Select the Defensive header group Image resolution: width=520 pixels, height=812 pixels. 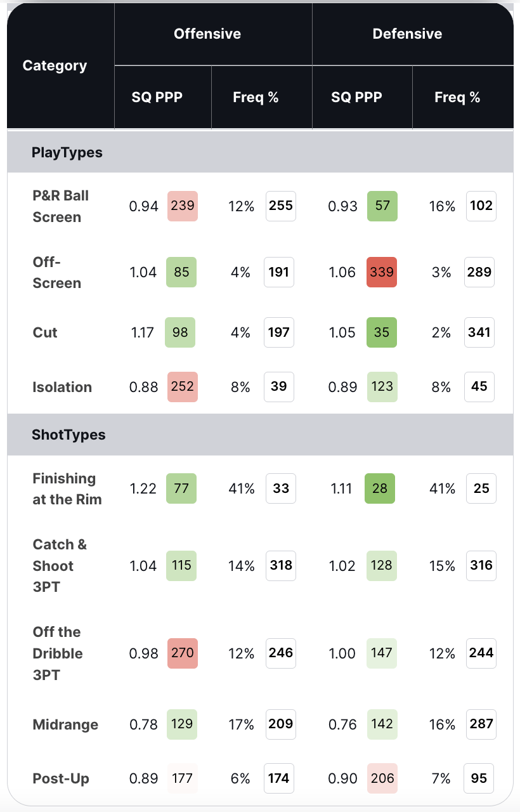pos(407,34)
